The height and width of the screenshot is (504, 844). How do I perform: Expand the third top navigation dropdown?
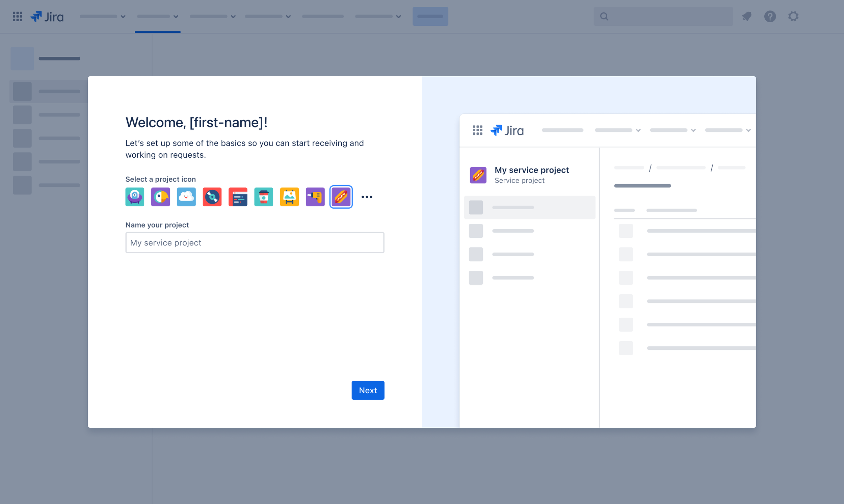click(x=213, y=16)
